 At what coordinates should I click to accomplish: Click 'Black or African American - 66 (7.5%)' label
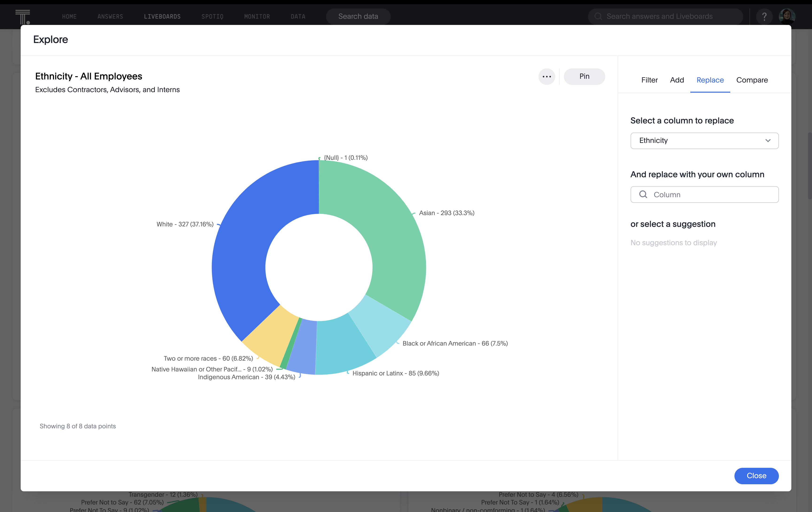tap(455, 343)
